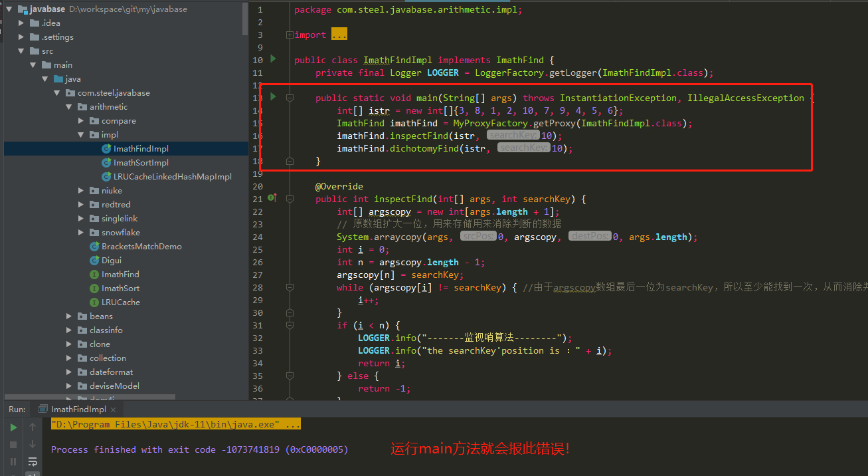Collapse the main method fold arrow at line 13
Screen dimensions: 868x476
[290, 96]
